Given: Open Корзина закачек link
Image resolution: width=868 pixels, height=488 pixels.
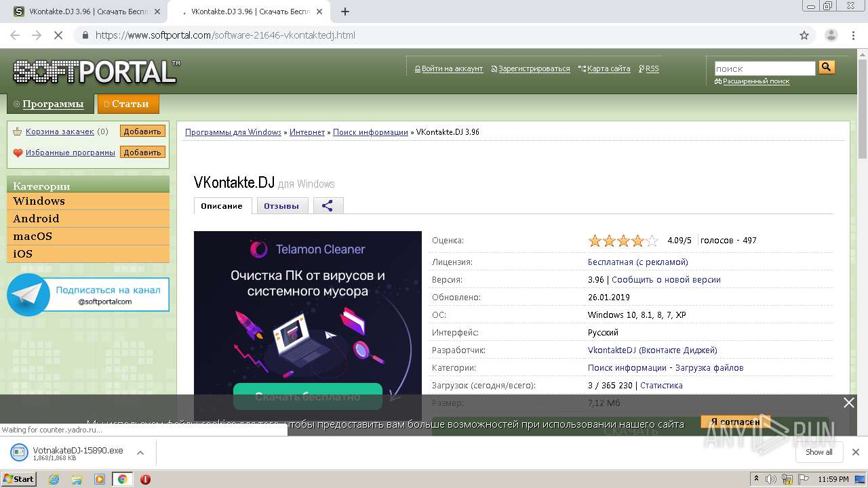Looking at the screenshot, I should pos(60,131).
